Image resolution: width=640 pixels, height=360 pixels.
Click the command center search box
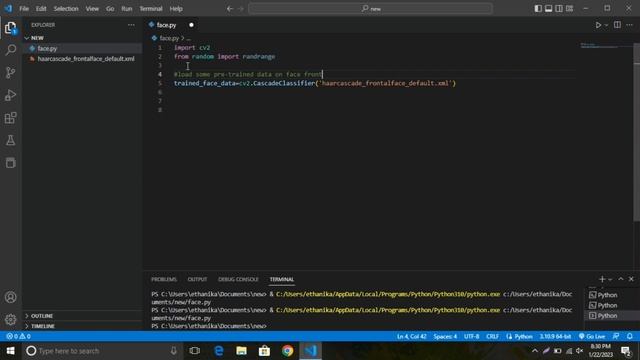370,9
